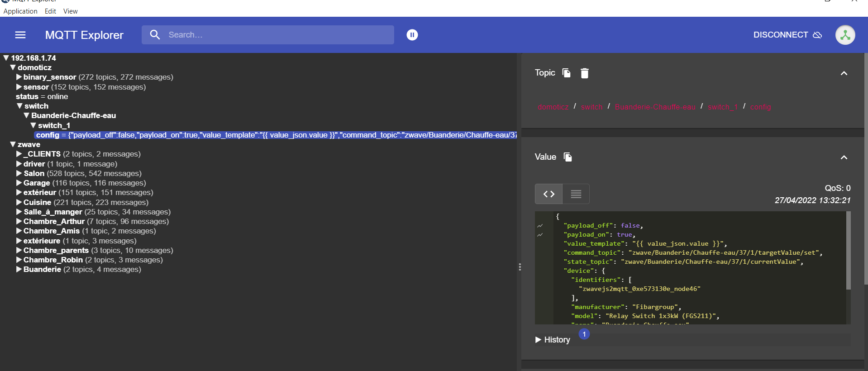Open the Application menu
This screenshot has height=371, width=868.
(20, 11)
